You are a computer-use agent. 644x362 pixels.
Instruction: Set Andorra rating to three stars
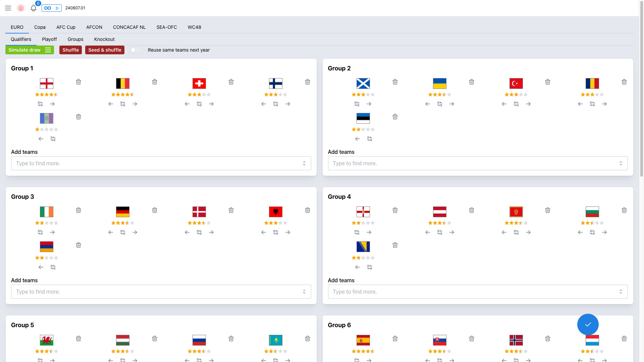(x=46, y=129)
